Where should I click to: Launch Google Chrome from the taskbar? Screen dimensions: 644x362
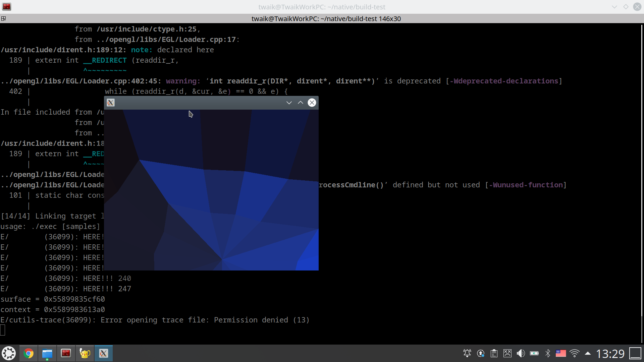point(29,353)
